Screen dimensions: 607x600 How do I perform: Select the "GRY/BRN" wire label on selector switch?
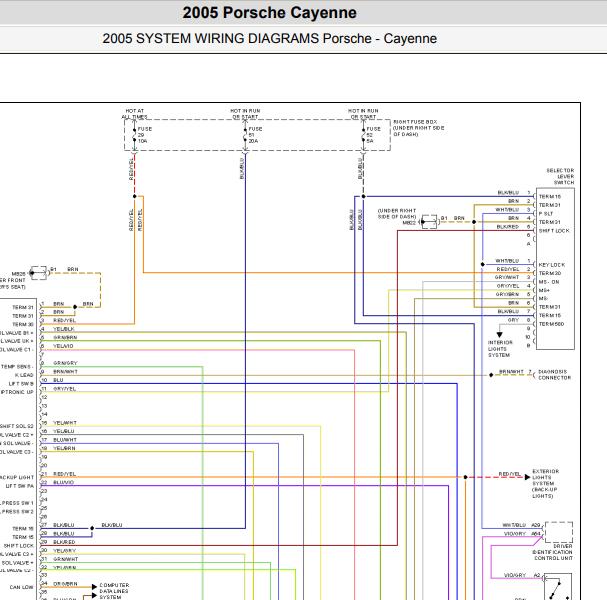[507, 294]
